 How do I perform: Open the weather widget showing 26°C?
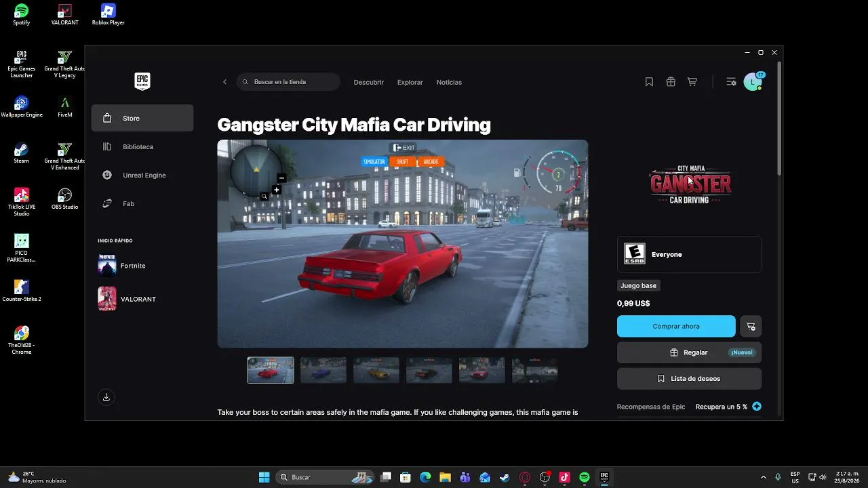pos(37,477)
